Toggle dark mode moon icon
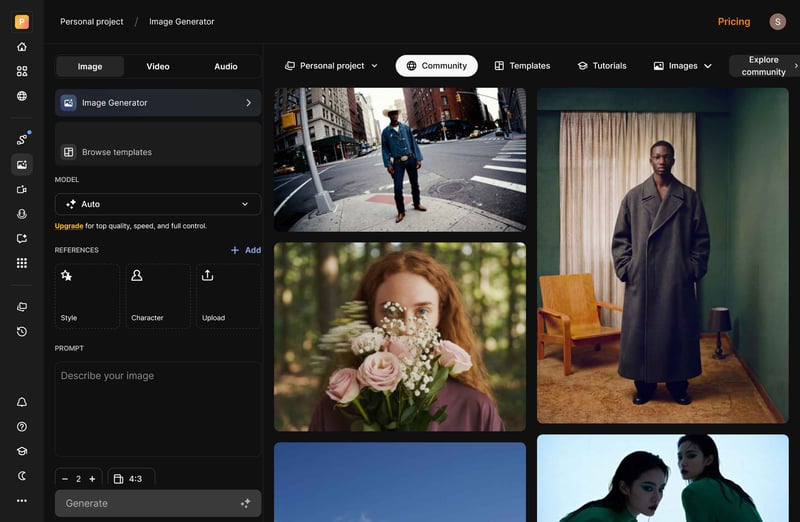800x522 pixels. point(22,476)
